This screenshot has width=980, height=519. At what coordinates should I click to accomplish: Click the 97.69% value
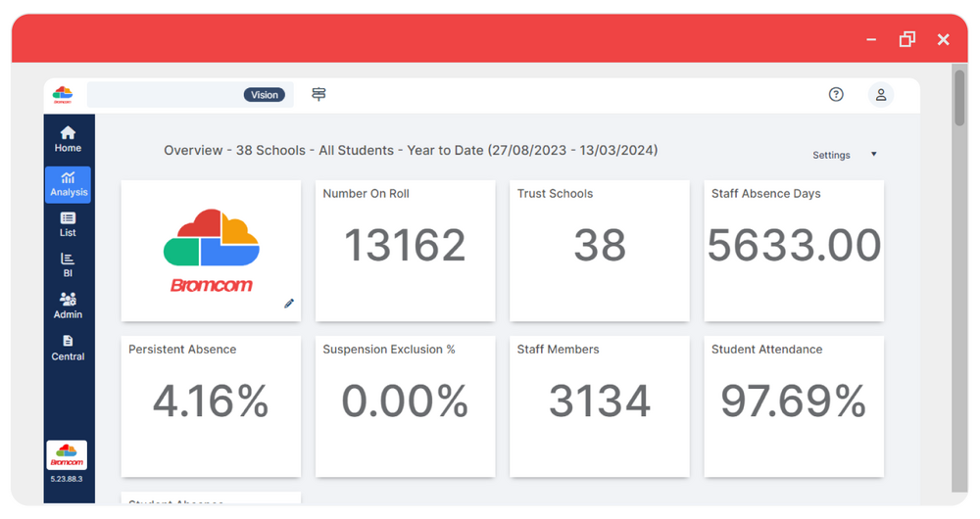pos(794,401)
